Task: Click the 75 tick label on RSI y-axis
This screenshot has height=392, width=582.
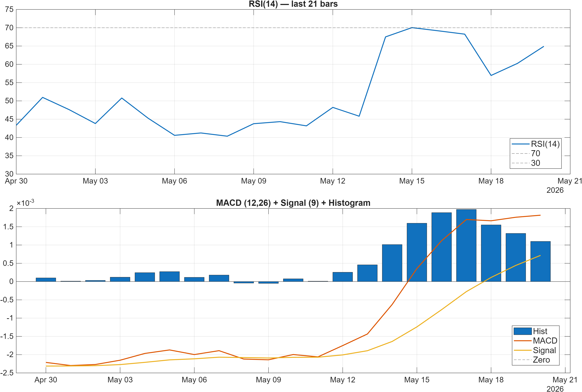Action: pos(9,9)
